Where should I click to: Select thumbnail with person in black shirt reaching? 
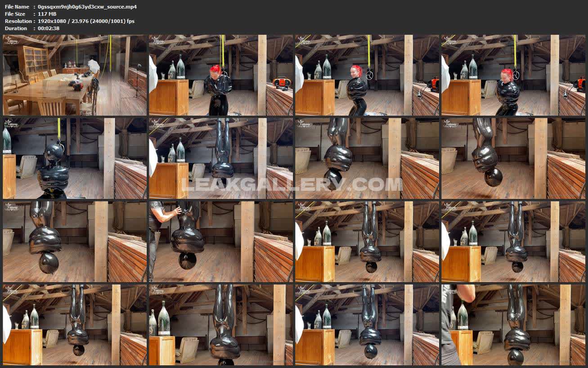[221, 242]
